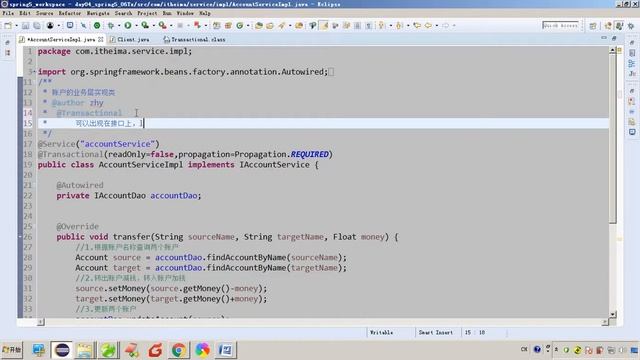Image resolution: width=640 pixels, height=360 pixels.
Task: Click the colorful pinwheel taskbar icon
Action: click(x=202, y=350)
